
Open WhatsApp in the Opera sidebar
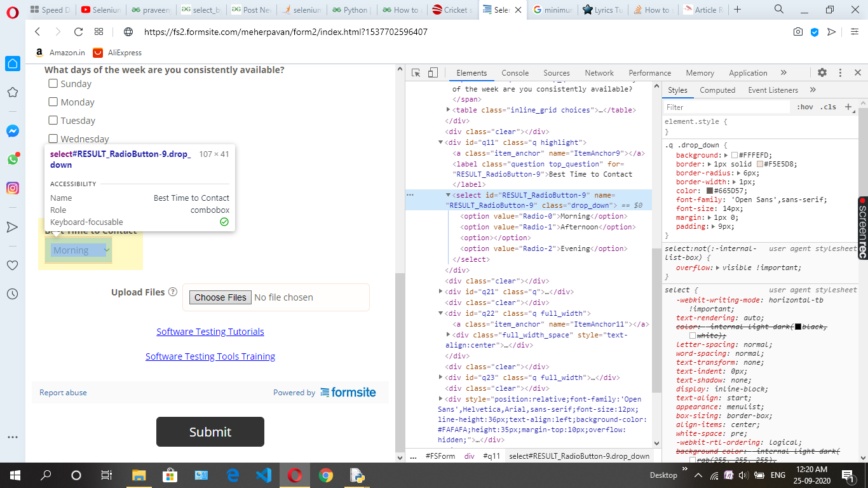[x=13, y=159]
